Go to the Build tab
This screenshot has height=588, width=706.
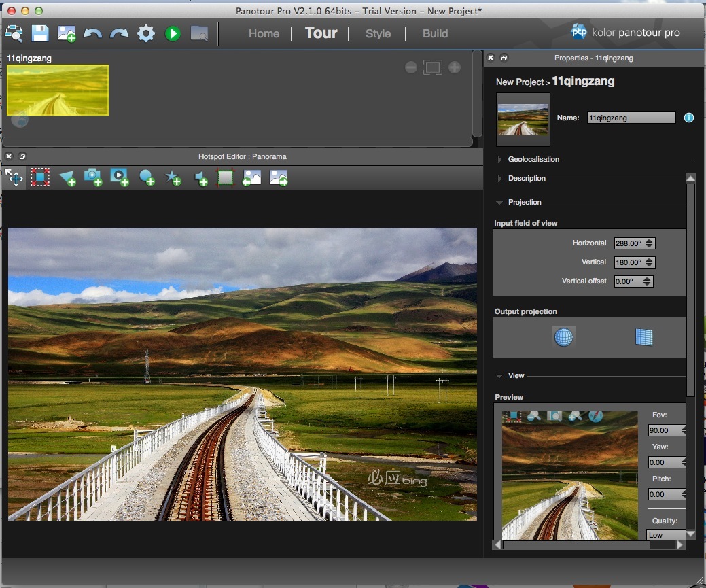tap(435, 33)
